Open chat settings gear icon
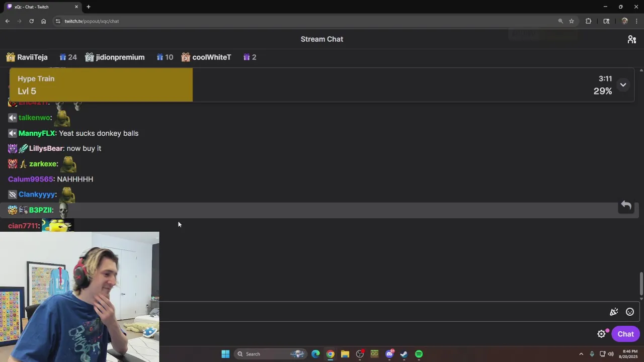 click(602, 334)
